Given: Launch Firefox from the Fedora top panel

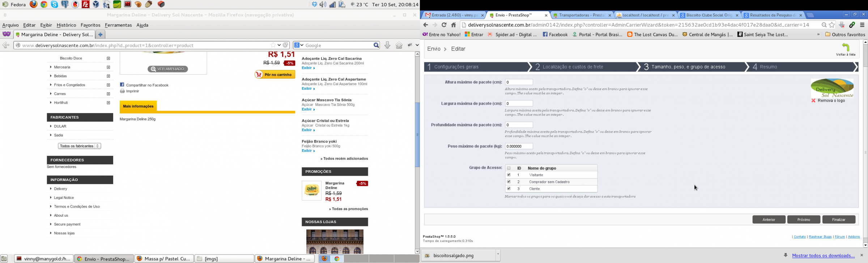Looking at the screenshot, I should (34, 4).
